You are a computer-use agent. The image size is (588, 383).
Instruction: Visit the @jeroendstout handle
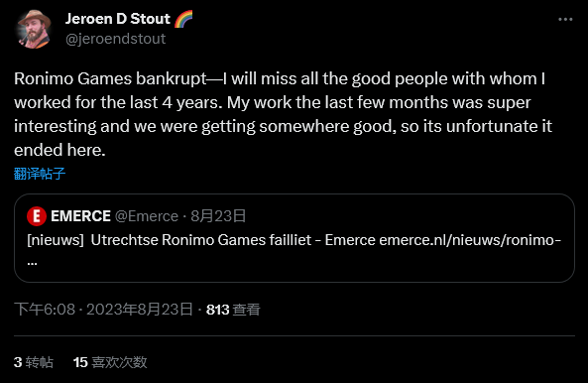[115, 39]
